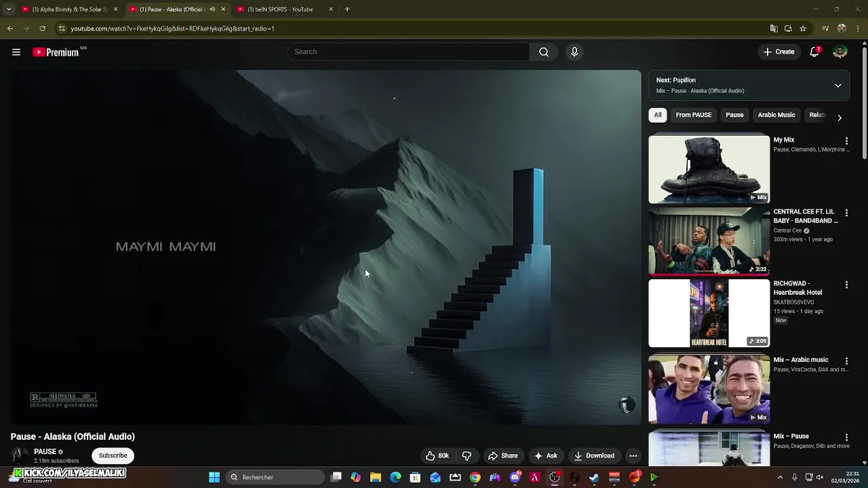Click the video player to pause
Viewport: 868px width, 488px height.
pyautogui.click(x=325, y=247)
